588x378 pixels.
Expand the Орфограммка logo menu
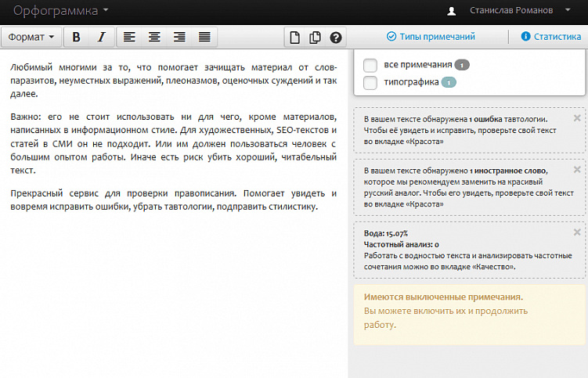(x=61, y=11)
